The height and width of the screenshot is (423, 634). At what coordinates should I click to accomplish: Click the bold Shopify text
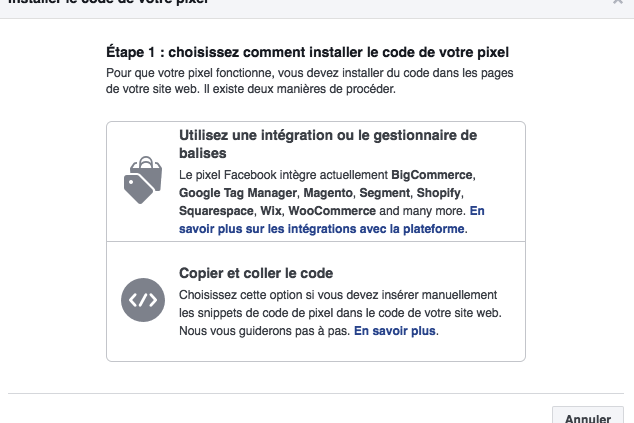[439, 193]
